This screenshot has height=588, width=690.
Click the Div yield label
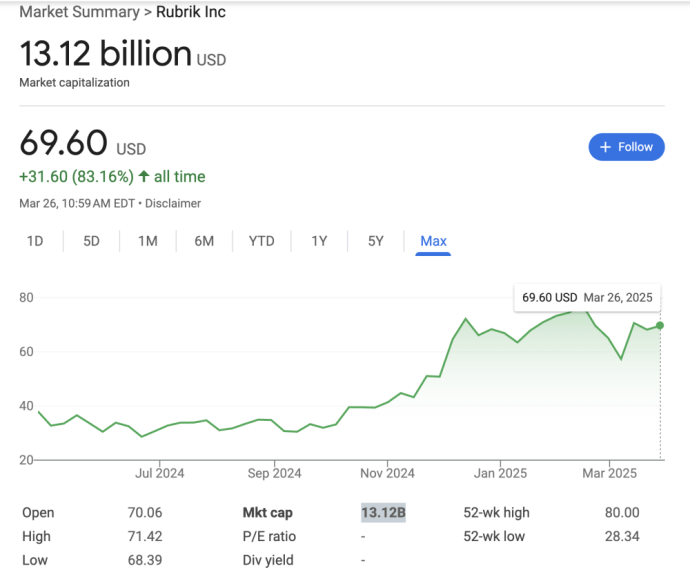pyautogui.click(x=268, y=560)
